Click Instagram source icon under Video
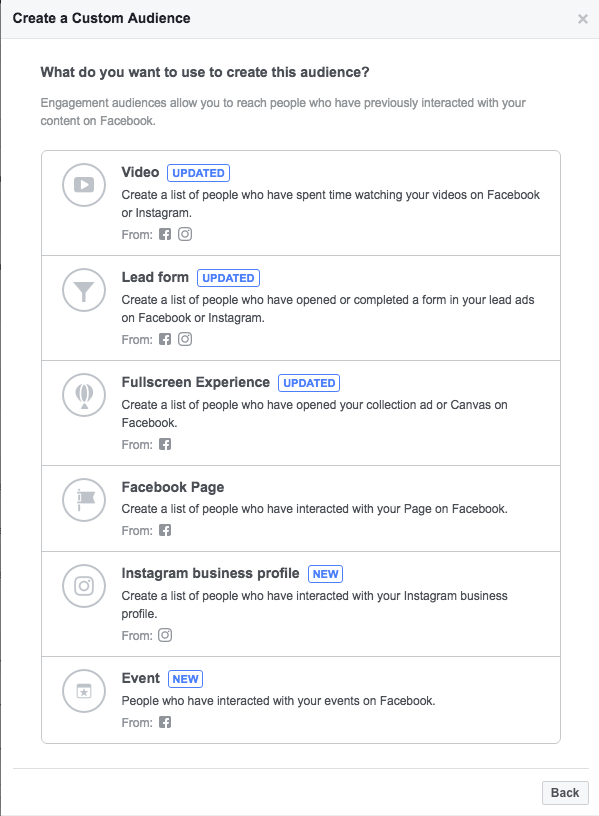This screenshot has width=599, height=816. click(185, 234)
